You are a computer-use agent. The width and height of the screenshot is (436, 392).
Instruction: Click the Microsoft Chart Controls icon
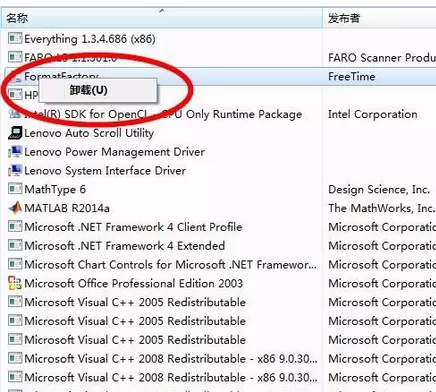[15, 264]
